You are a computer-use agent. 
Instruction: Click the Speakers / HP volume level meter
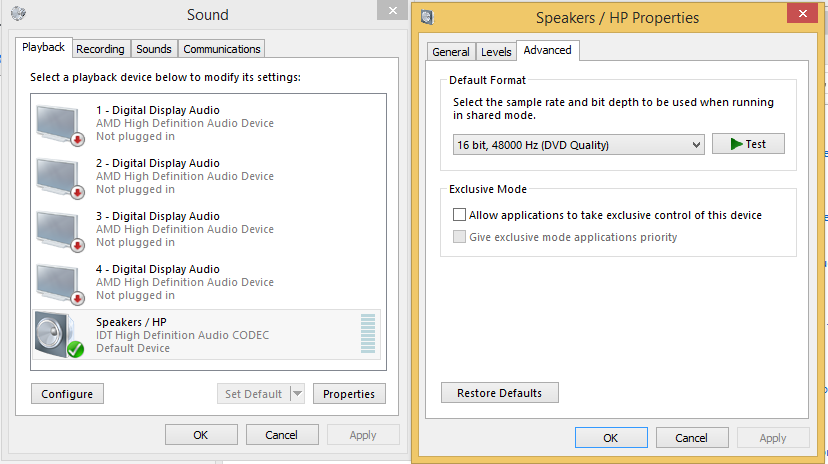(368, 334)
